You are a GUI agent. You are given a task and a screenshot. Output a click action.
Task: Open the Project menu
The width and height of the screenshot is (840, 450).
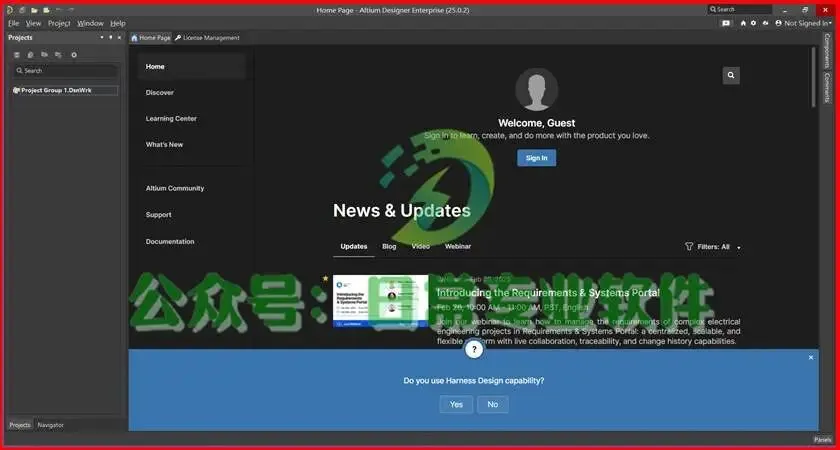click(59, 24)
